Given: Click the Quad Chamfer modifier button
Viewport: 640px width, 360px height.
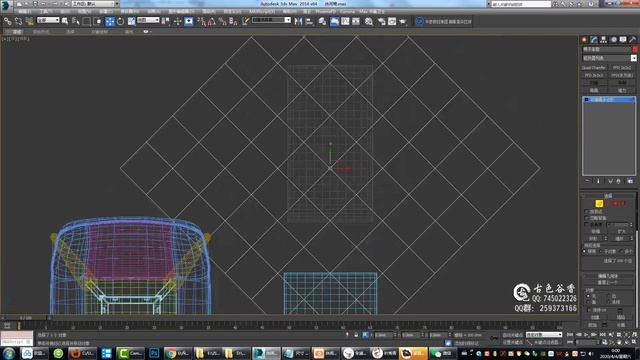Looking at the screenshot, I should coord(594,68).
